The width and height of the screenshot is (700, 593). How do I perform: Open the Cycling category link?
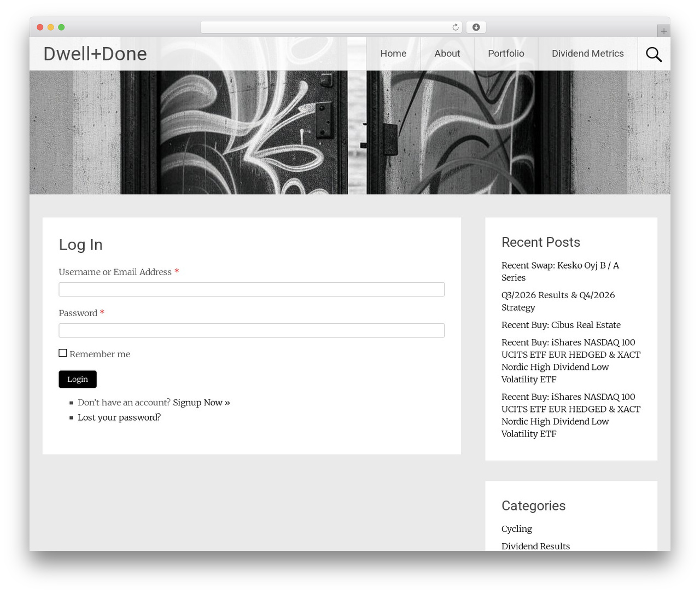click(517, 529)
